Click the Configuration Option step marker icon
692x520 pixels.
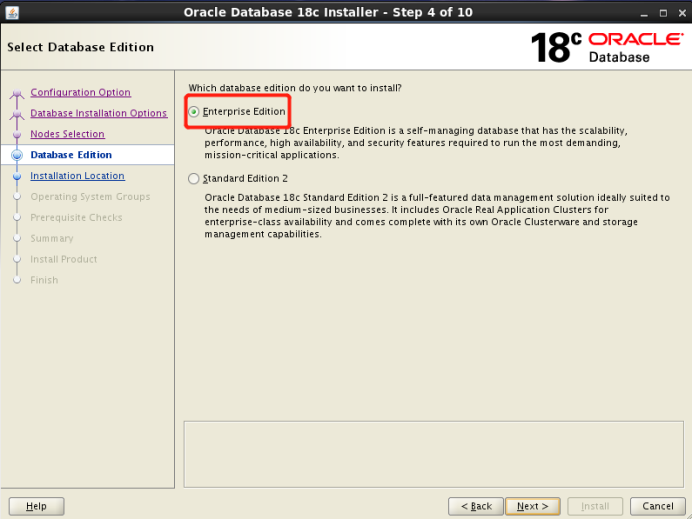tap(17, 93)
